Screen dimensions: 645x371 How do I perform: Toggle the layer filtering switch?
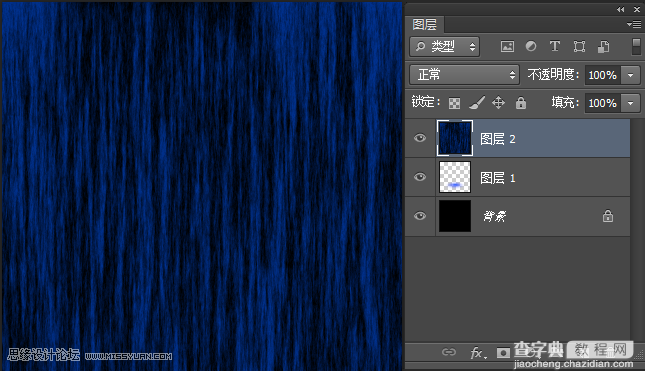click(x=636, y=46)
